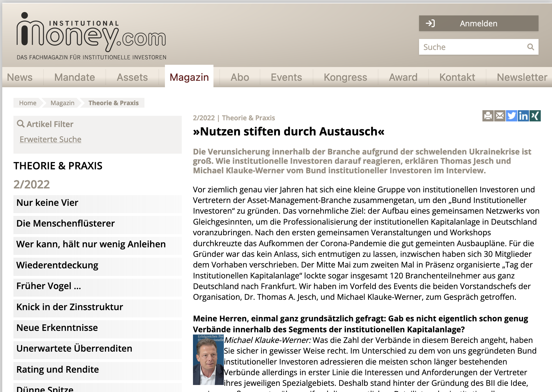Open the Kontakt menu item
552x392 pixels.
pyautogui.click(x=457, y=77)
